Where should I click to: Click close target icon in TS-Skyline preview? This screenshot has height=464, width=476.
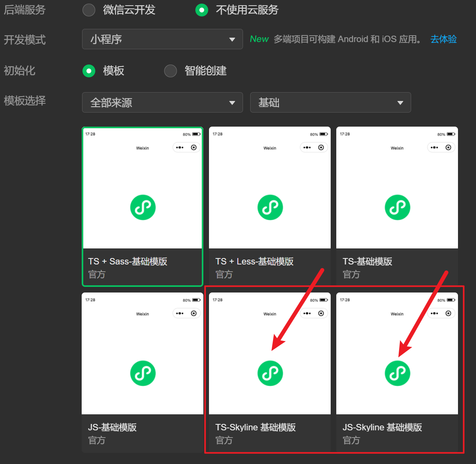[x=321, y=314]
